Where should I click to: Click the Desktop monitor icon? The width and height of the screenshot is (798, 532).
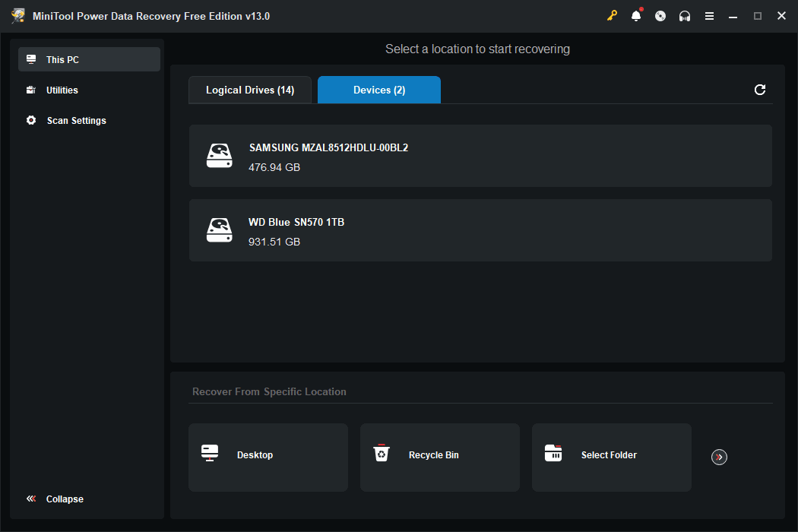210,453
